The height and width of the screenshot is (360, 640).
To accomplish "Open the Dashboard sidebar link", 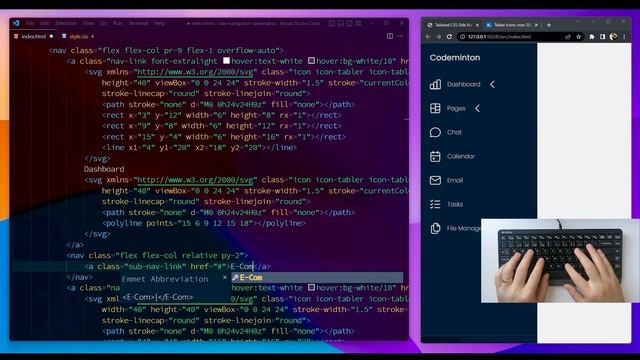I will (x=463, y=84).
